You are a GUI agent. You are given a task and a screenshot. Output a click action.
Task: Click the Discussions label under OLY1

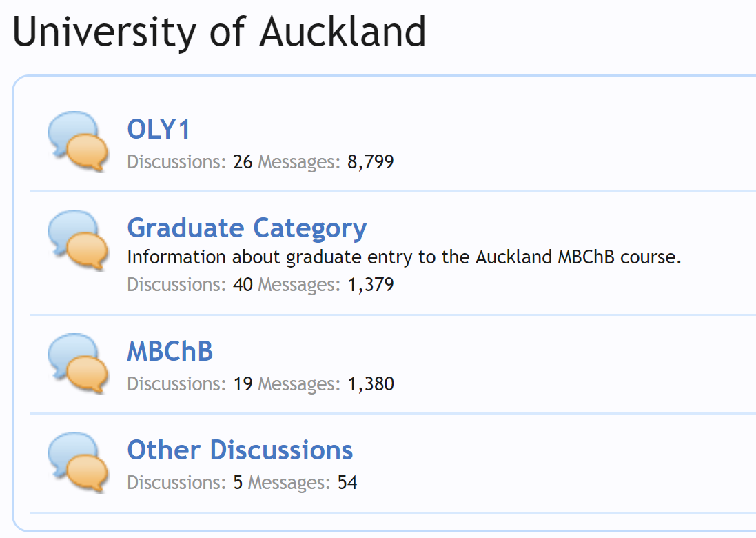176,162
